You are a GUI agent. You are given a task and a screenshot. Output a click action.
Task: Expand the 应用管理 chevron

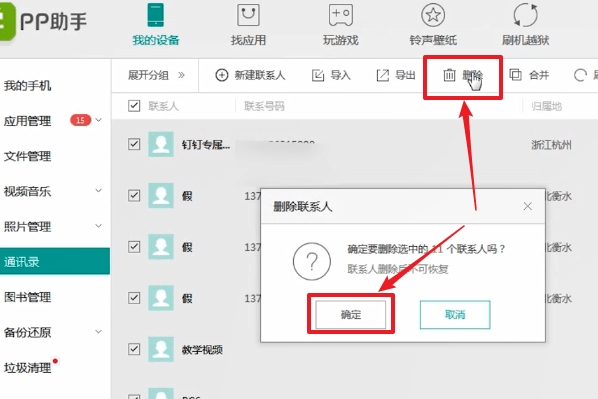click(x=99, y=120)
